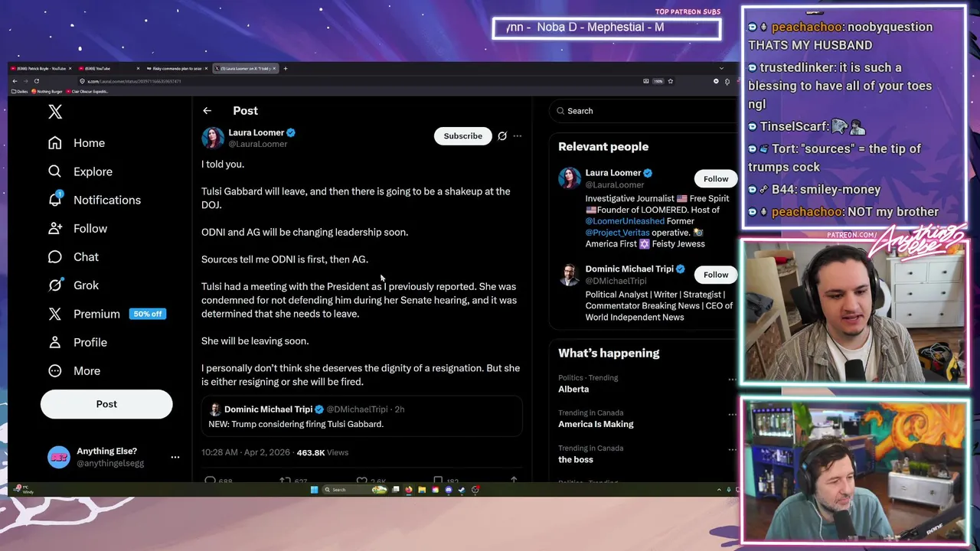Click the post timestamp 10:28 AM Apr 2, 2026

point(247,452)
